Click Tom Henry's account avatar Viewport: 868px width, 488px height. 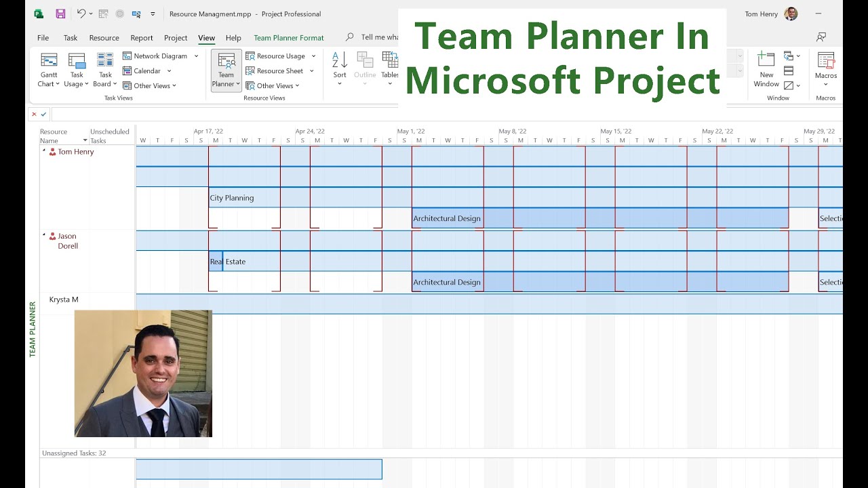click(x=791, y=14)
